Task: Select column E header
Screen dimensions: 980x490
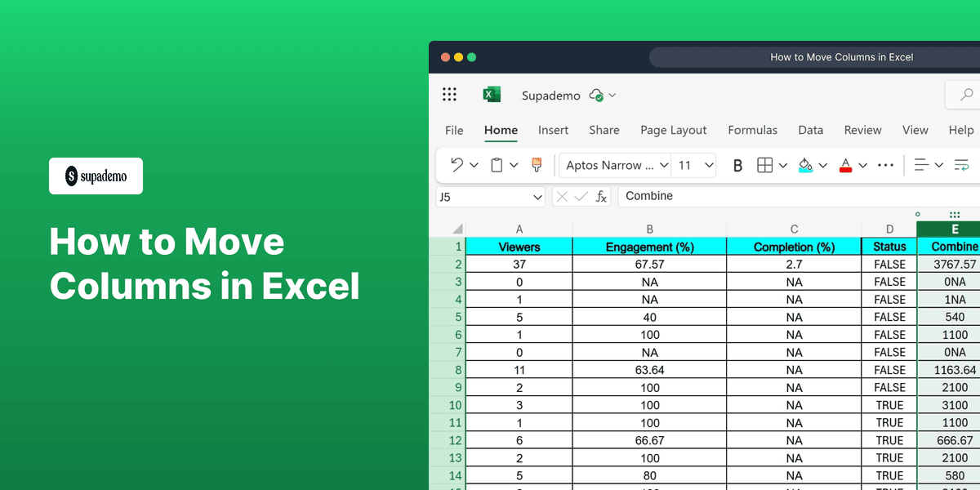Action: (955, 229)
